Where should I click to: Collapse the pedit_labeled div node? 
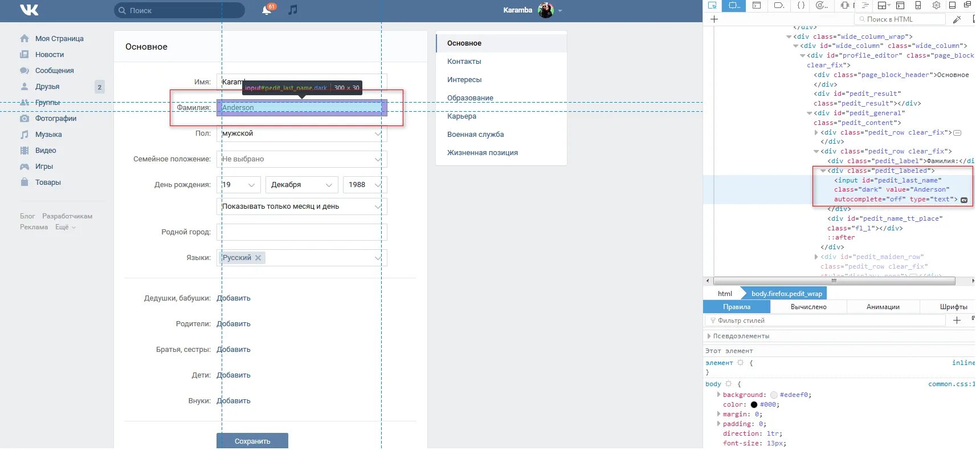[x=823, y=171]
